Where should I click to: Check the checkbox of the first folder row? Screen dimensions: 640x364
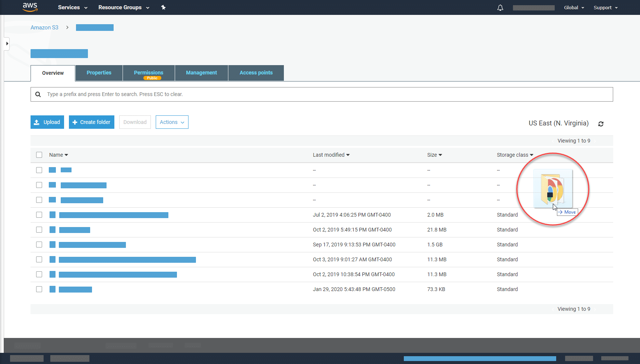(39, 170)
